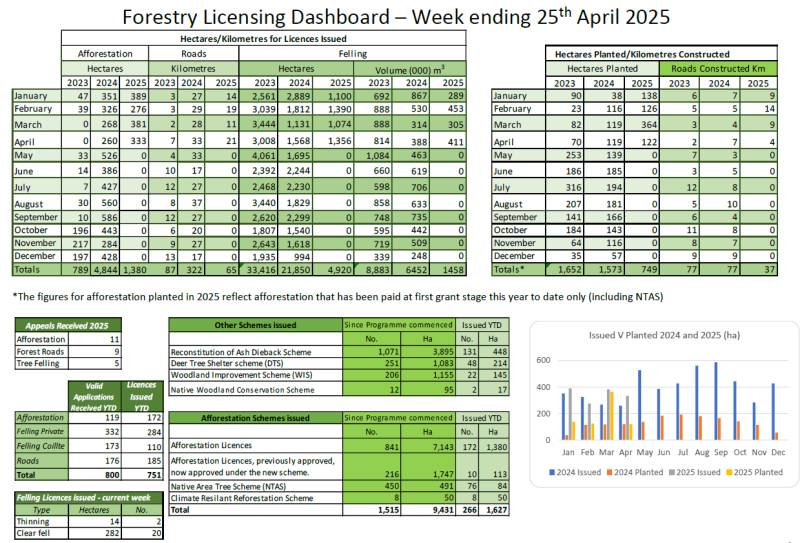Click the Felling column header
This screenshot has width=800, height=543.
(x=358, y=53)
